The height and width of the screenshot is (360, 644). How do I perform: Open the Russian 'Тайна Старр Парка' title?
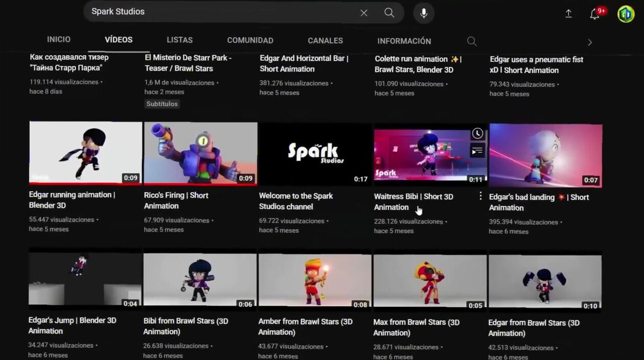(x=69, y=62)
